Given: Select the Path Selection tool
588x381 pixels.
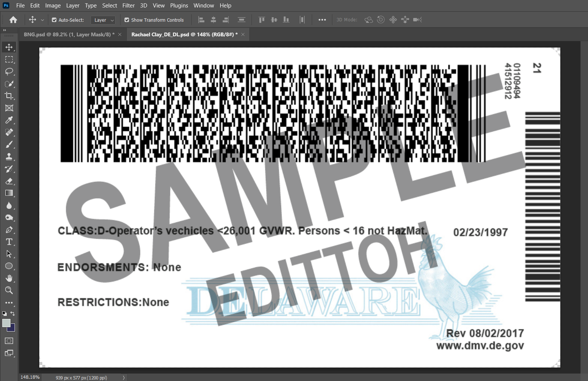Looking at the screenshot, I should pyautogui.click(x=9, y=254).
